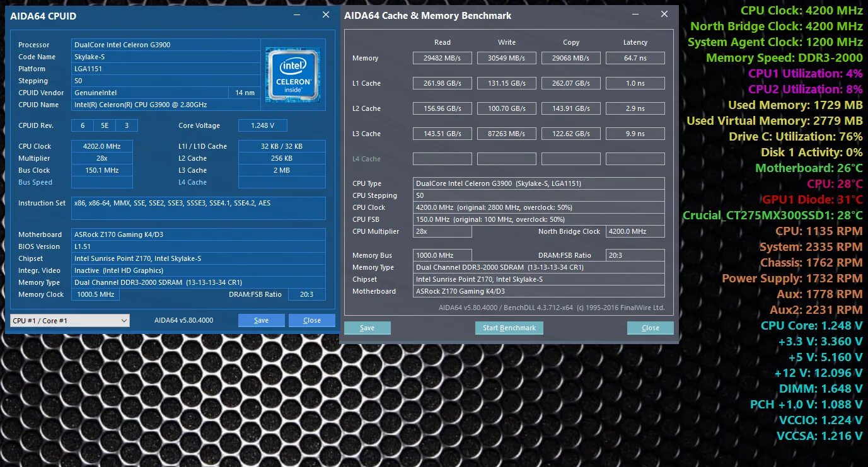868x467 pixels.
Task: Click the L4 Cache link in CPUID
Action: tap(192, 182)
